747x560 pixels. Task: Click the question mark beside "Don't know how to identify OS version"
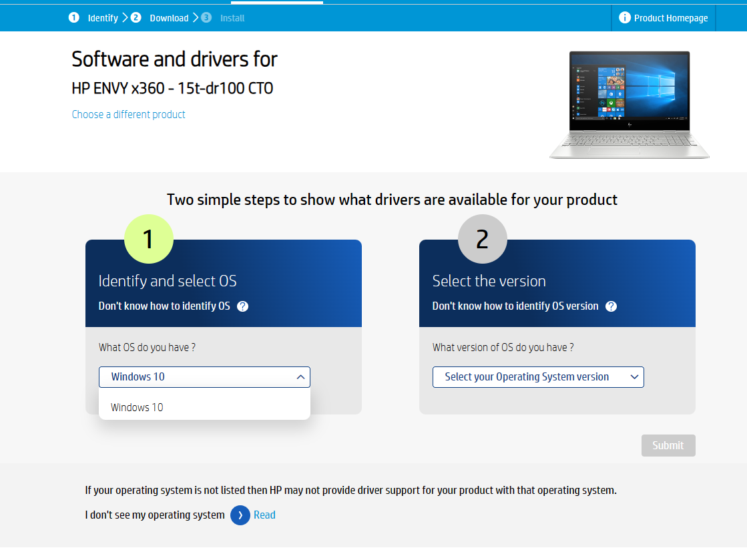coord(611,306)
